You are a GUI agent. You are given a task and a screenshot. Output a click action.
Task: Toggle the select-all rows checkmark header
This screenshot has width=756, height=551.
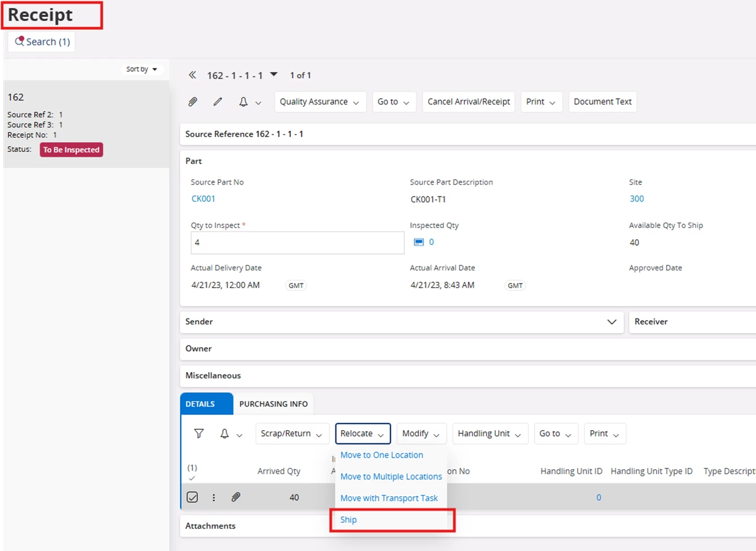(x=192, y=478)
